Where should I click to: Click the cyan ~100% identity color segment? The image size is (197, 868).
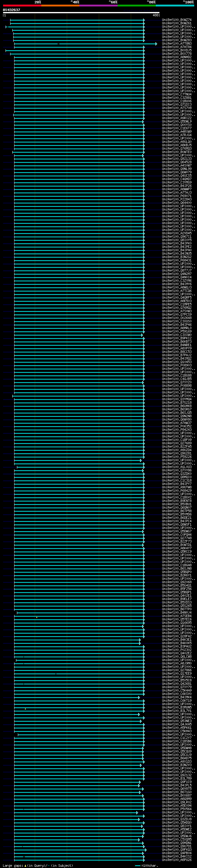point(175,6)
